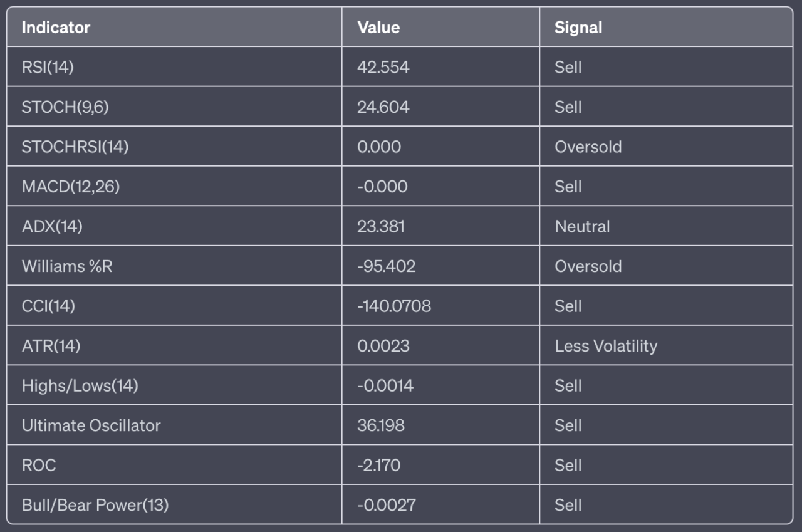Select the Williams %R value -95.402
Screen dimensions: 802x532
(x=386, y=266)
